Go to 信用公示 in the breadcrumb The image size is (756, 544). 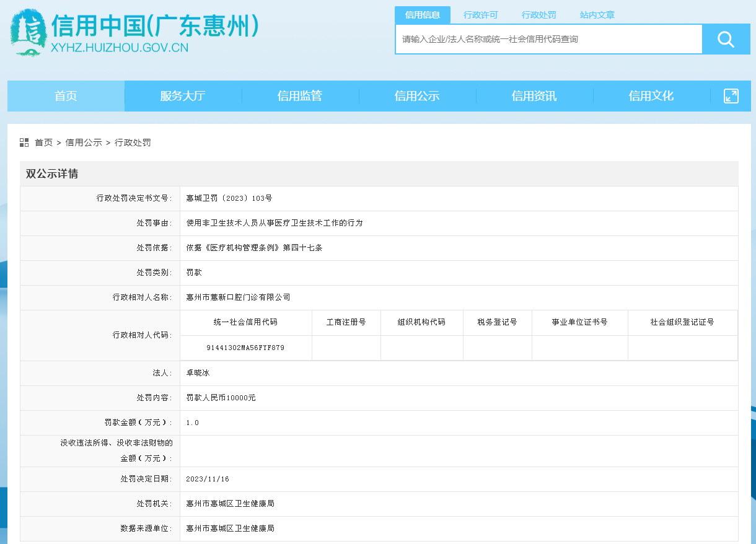click(x=84, y=143)
